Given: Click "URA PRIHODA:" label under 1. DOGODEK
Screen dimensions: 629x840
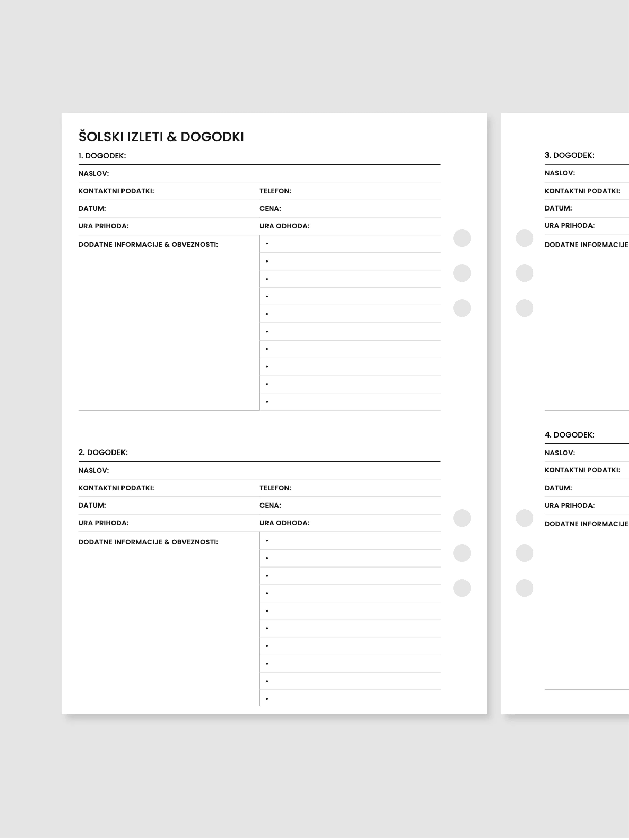Looking at the screenshot, I should point(103,226).
